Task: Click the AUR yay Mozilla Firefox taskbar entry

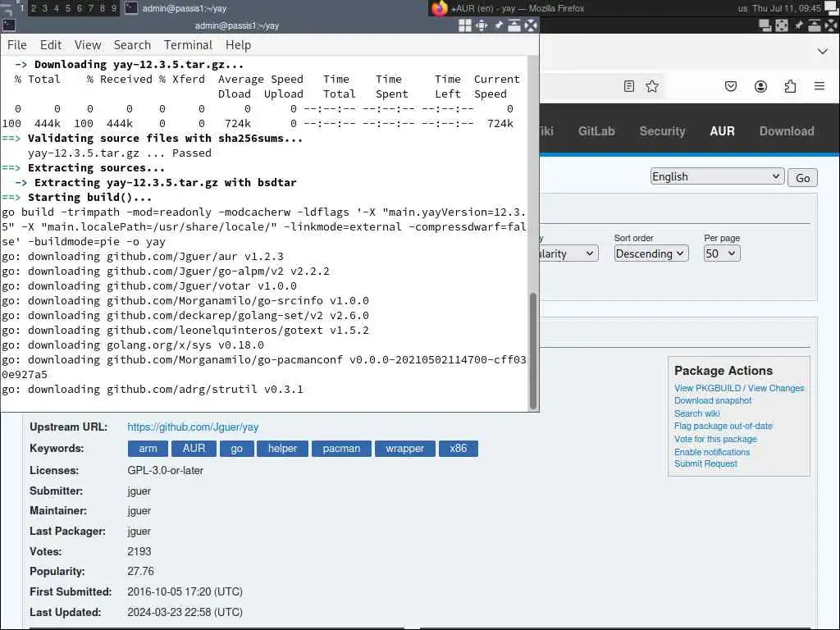Action: click(518, 8)
